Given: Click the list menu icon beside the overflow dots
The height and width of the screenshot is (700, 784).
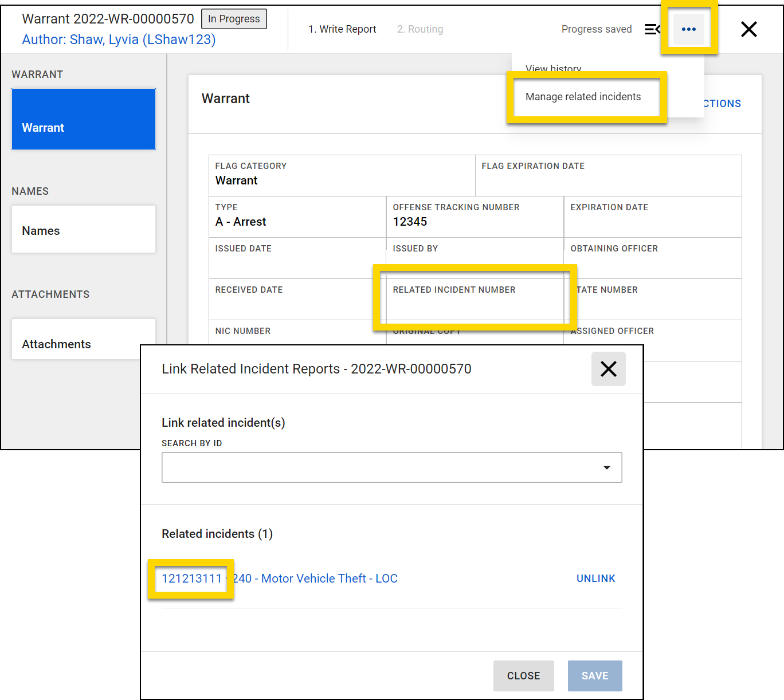Looking at the screenshot, I should tap(653, 29).
